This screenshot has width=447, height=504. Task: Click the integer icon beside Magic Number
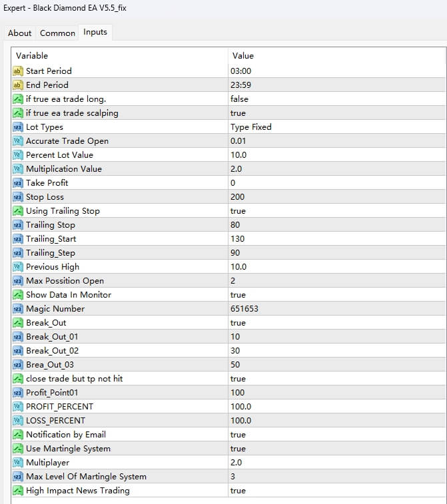click(x=18, y=309)
